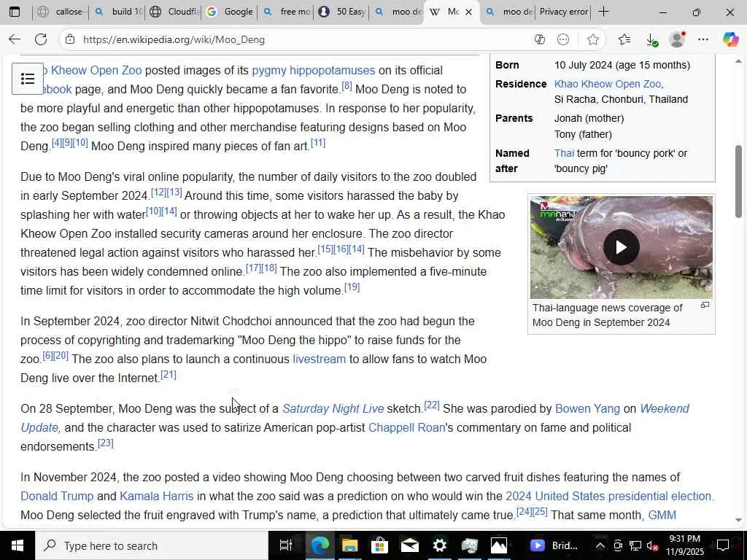Open the Downloads icon
747x560 pixels.
(651, 40)
